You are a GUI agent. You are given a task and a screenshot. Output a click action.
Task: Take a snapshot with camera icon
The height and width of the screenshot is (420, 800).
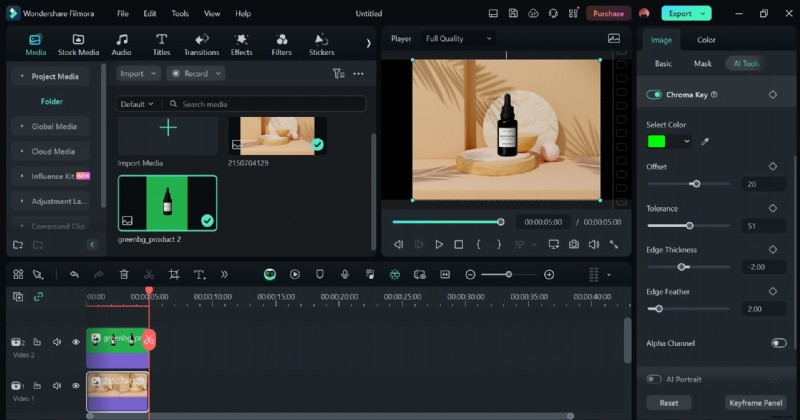tap(574, 244)
